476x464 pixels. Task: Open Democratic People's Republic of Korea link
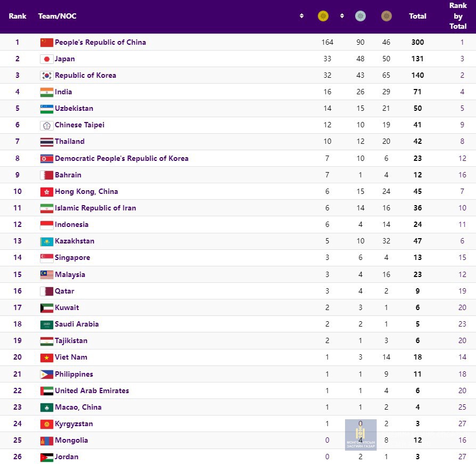click(121, 158)
